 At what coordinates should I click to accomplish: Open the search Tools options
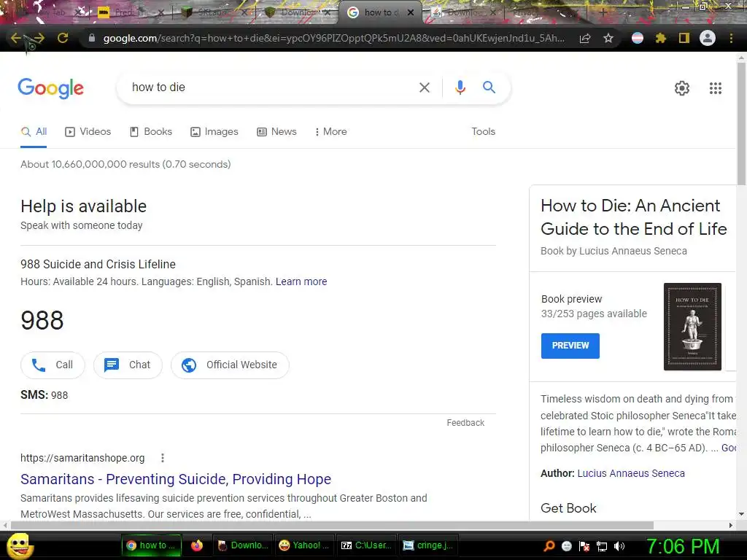483,132
